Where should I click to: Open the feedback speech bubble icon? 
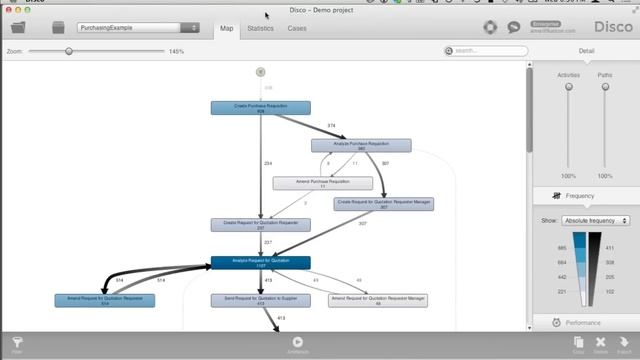[513, 27]
